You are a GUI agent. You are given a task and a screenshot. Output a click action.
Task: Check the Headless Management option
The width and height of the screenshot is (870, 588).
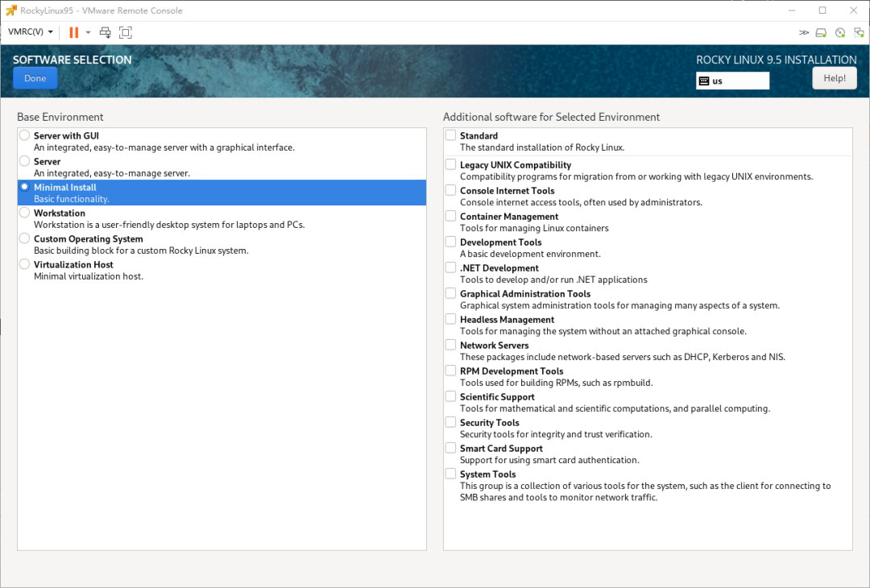tap(450, 320)
